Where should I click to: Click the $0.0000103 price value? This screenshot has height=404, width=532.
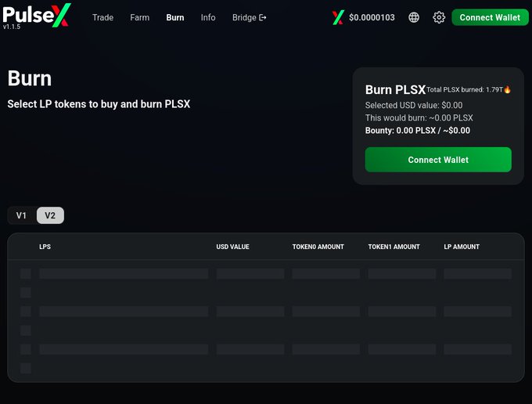[372, 17]
